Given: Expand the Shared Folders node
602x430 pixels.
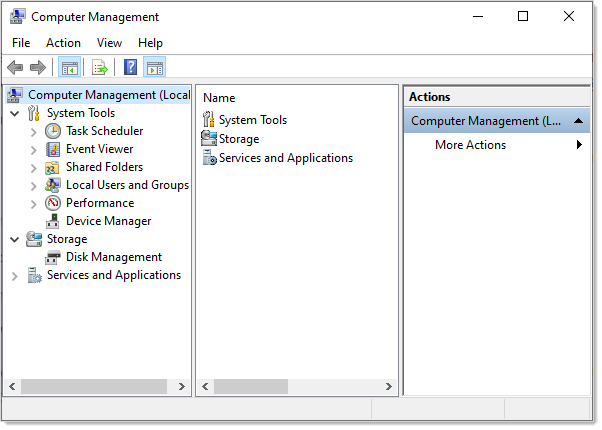Looking at the screenshot, I should click(33, 167).
